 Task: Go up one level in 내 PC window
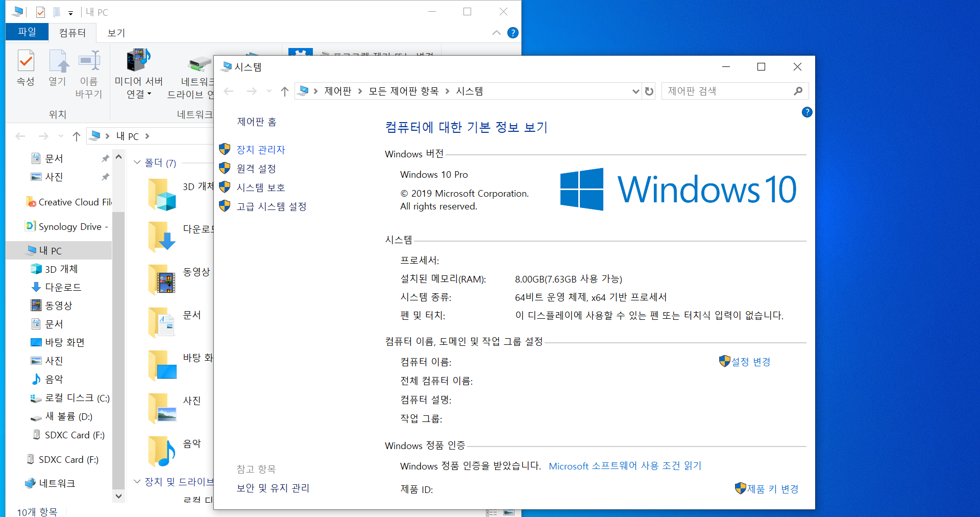pyautogui.click(x=76, y=136)
